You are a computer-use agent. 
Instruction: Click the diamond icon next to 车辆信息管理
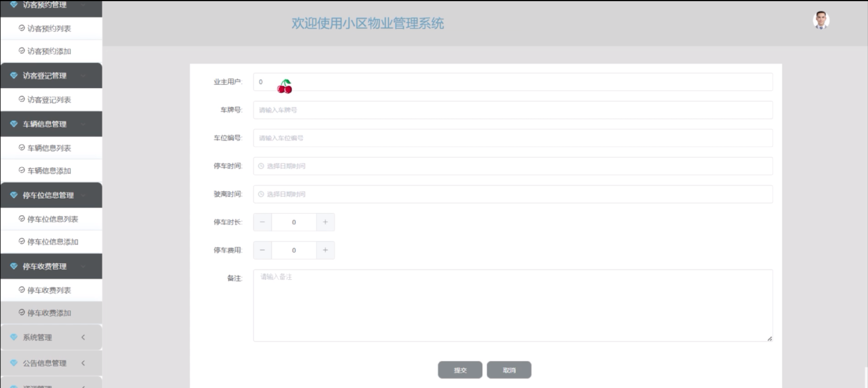pyautogui.click(x=14, y=124)
